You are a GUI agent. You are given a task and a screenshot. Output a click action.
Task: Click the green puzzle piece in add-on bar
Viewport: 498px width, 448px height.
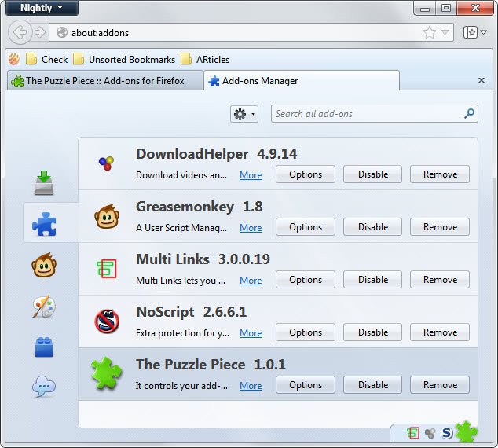(467, 431)
